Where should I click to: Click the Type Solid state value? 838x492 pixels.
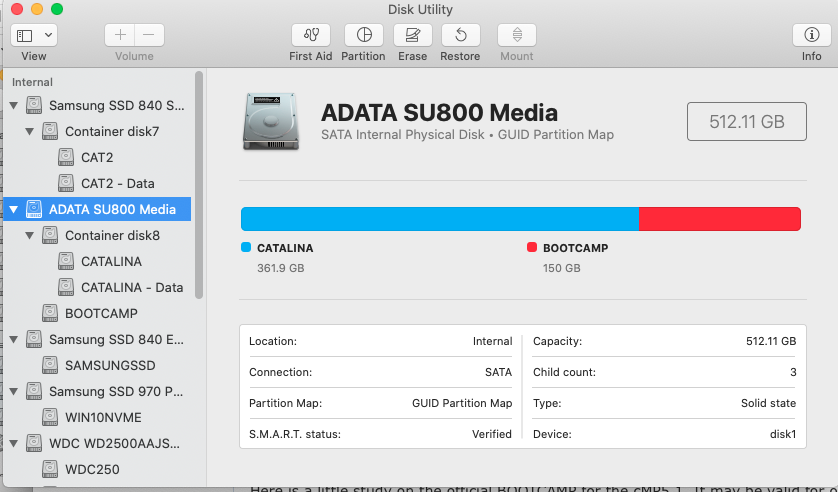769,403
